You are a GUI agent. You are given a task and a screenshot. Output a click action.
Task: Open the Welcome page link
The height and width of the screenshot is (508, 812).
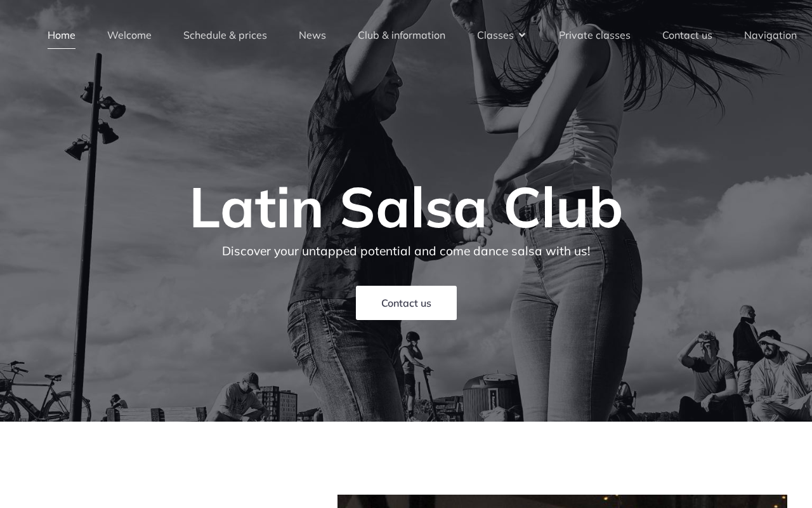[x=129, y=35]
